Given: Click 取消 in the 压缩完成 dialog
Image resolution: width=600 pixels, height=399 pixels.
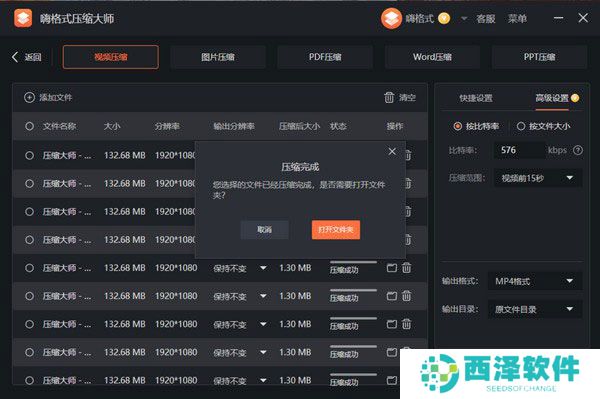Looking at the screenshot, I should click(264, 230).
